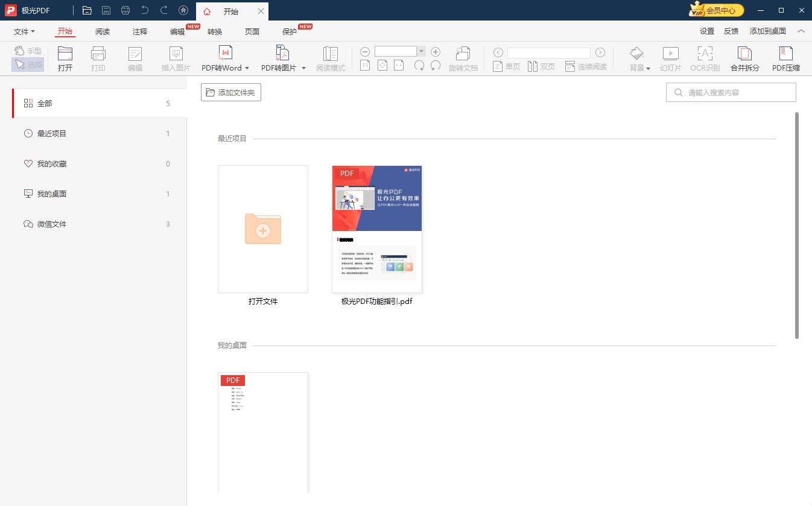This screenshot has width=812, height=506.
Task: Click the Open (打开) file icon
Action: click(x=65, y=54)
